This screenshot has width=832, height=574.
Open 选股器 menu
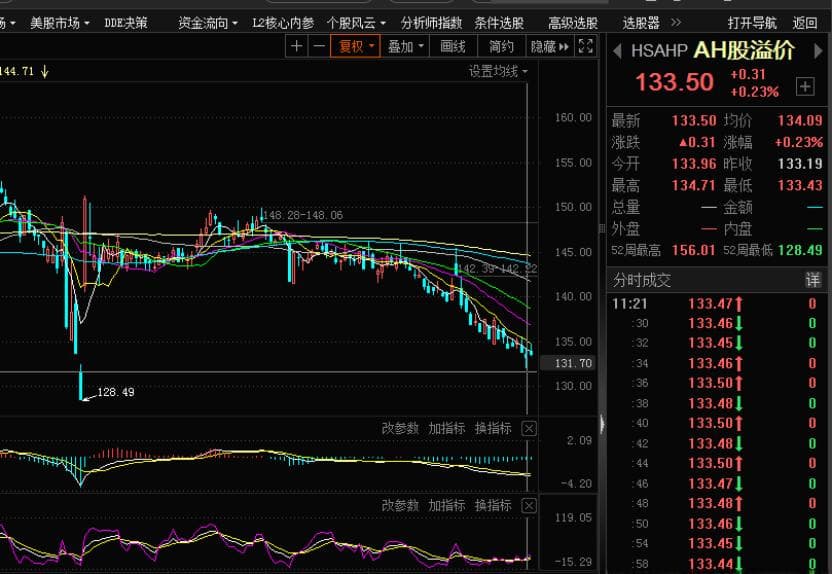[x=640, y=23]
